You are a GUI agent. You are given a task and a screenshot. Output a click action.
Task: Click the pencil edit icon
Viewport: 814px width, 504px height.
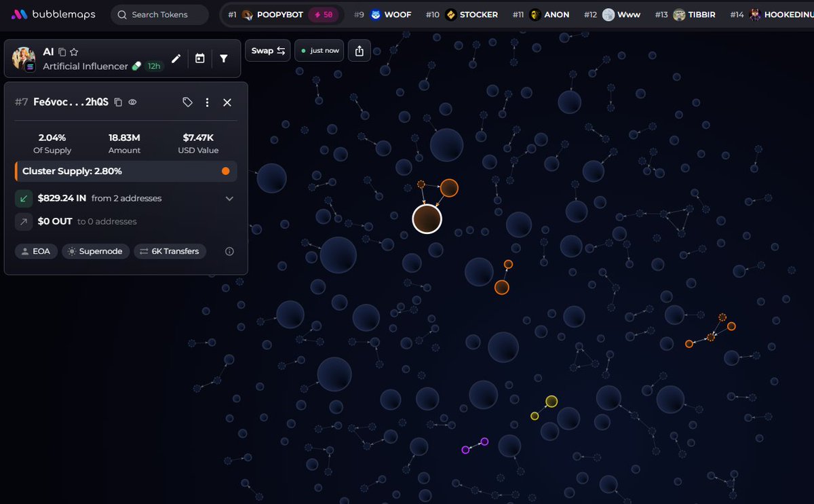[x=176, y=59]
